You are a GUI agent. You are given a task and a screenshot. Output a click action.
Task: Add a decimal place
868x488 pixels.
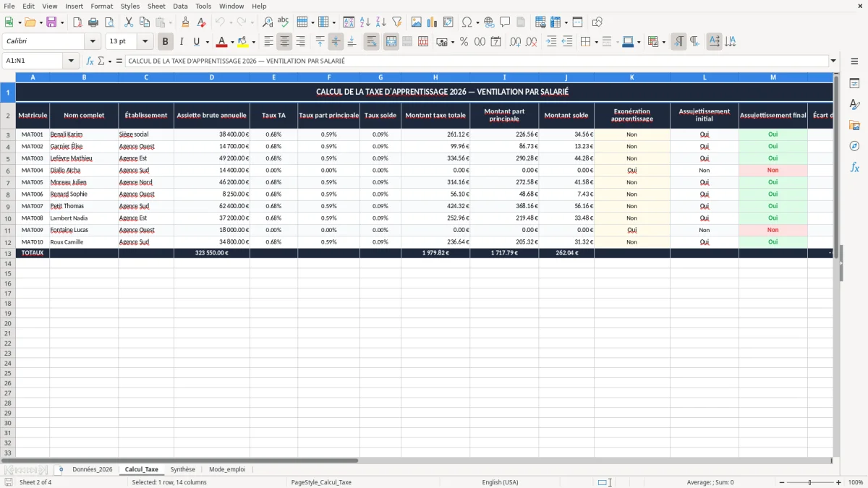pos(515,42)
